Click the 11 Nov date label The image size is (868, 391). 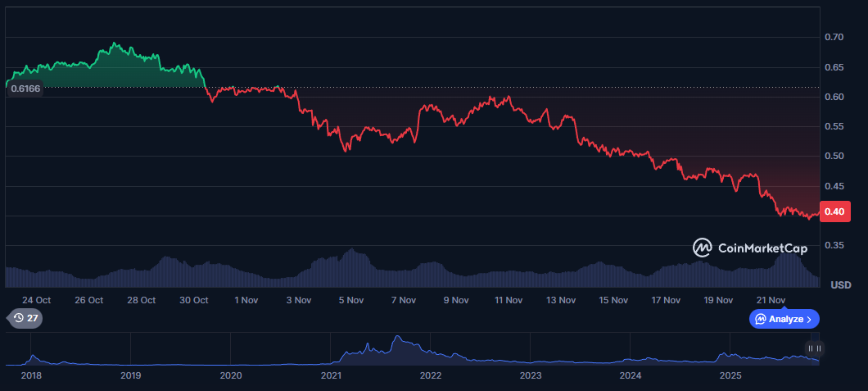(x=509, y=300)
